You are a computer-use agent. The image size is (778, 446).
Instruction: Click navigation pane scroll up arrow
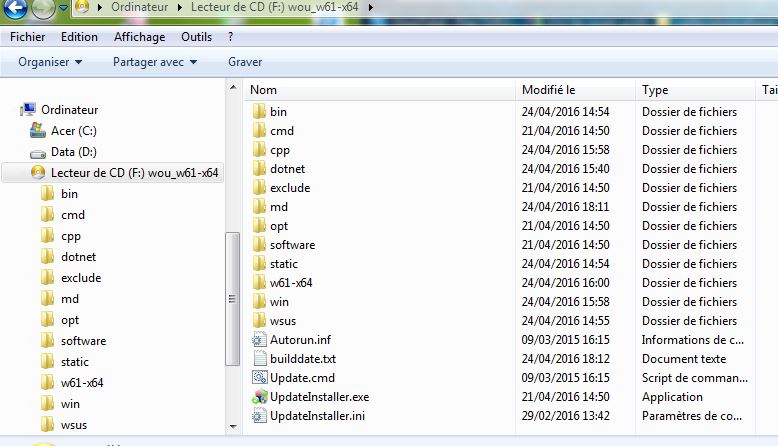233,88
